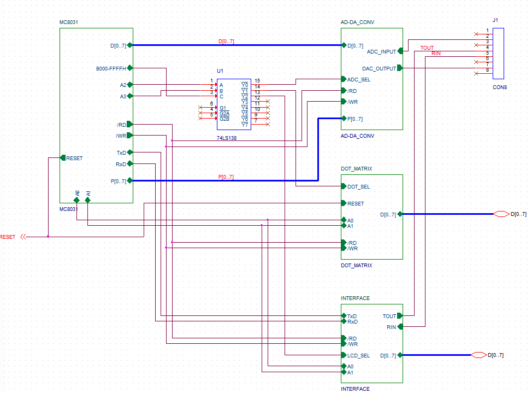
Task: Select the P[0..7] port on MC8031
Action: coord(129,181)
